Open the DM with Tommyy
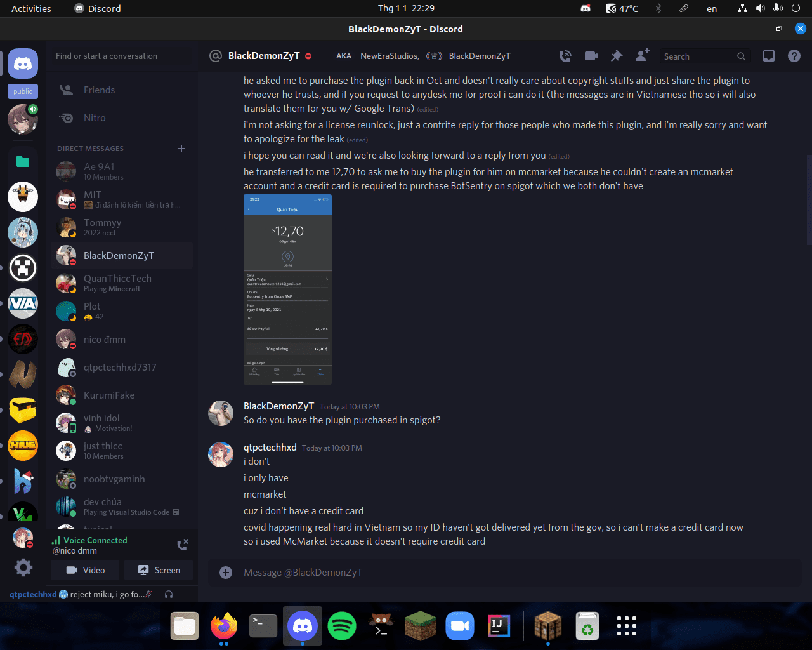The image size is (812, 650). click(x=122, y=227)
